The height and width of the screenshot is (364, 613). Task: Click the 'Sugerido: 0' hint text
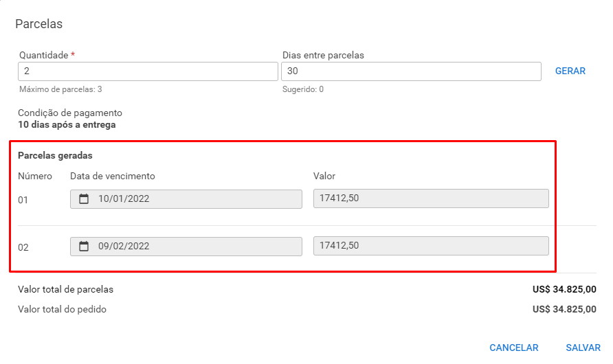(x=303, y=89)
